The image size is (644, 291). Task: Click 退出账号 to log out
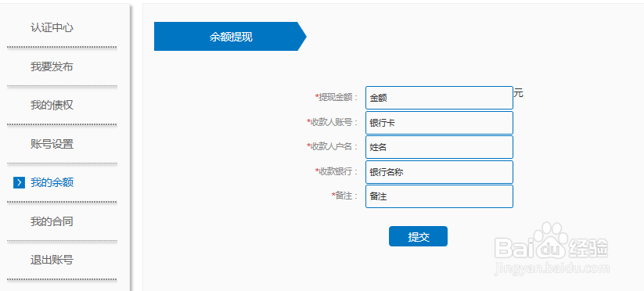(52, 260)
